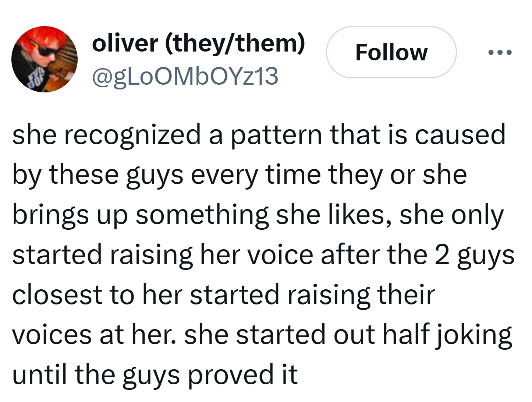Click the word "caused" in the first line
Screen dimensions: 532x402
(x=460, y=135)
